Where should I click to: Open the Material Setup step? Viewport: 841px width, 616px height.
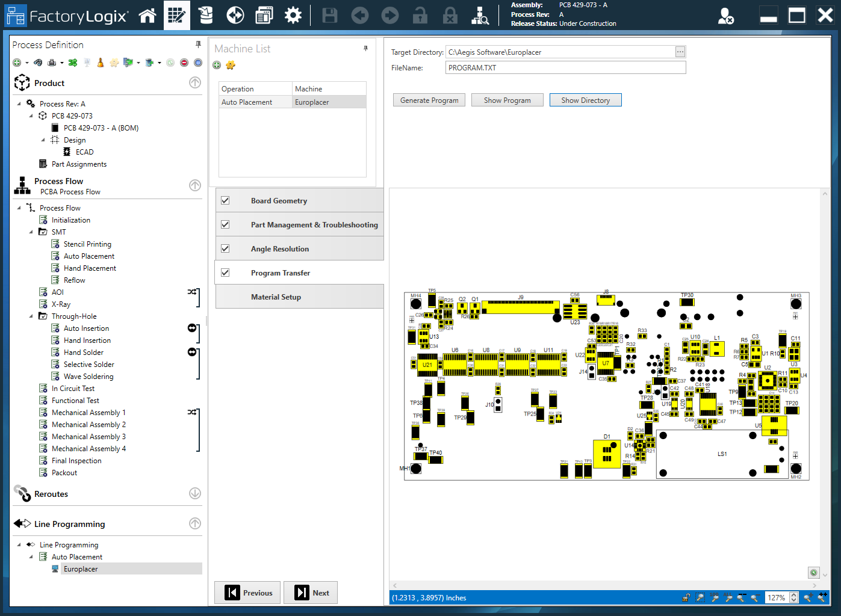(x=276, y=297)
